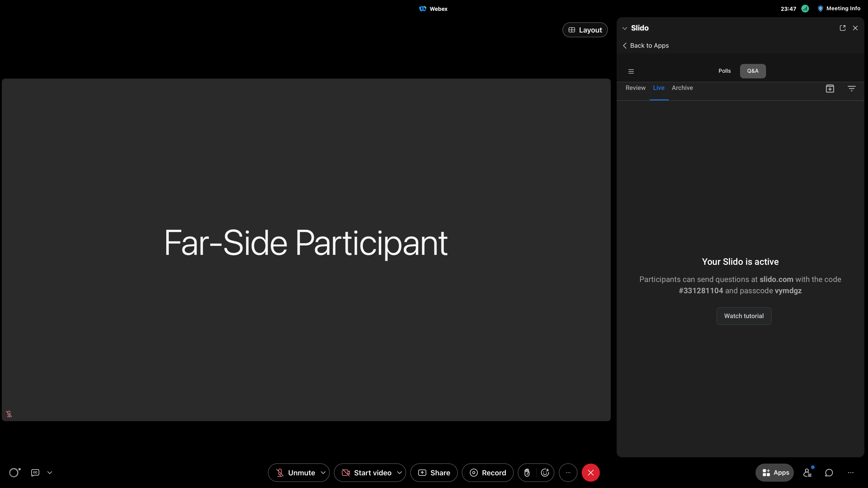Viewport: 868px width, 488px height.
Task: Open the chat panel
Action: 829,472
